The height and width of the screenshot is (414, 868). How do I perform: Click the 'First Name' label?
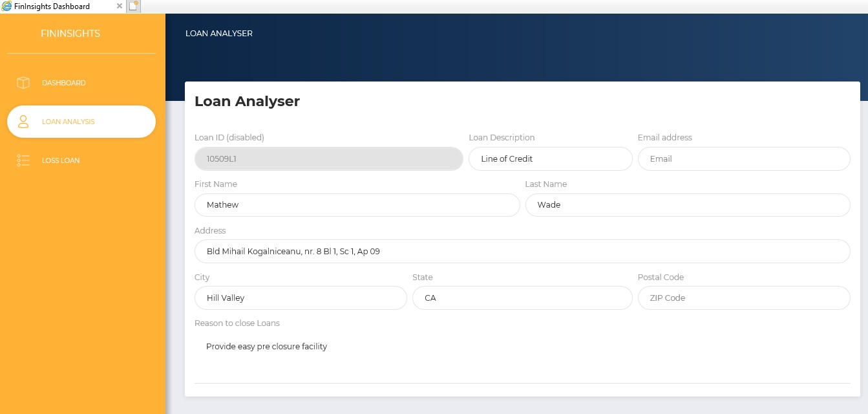pos(216,184)
